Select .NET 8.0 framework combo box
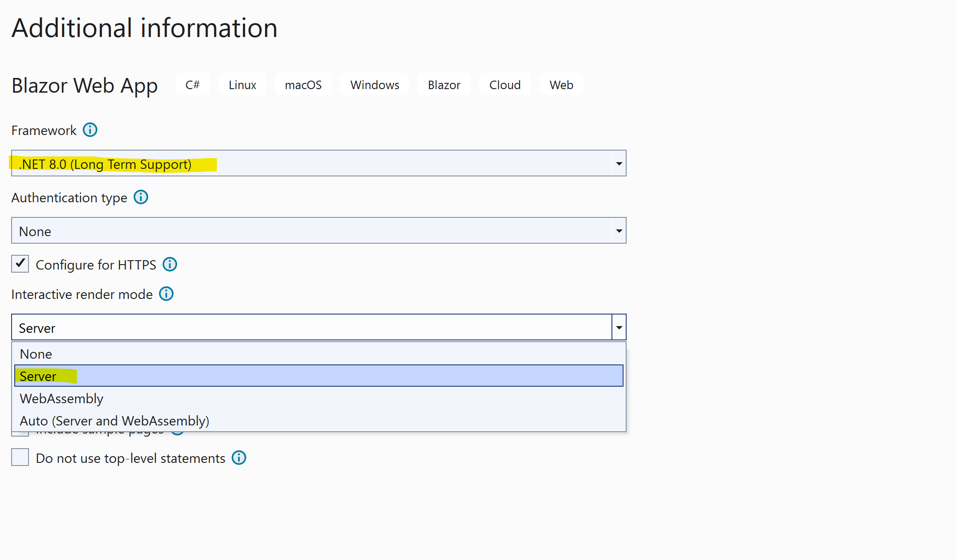This screenshot has width=956, height=560. click(x=319, y=164)
